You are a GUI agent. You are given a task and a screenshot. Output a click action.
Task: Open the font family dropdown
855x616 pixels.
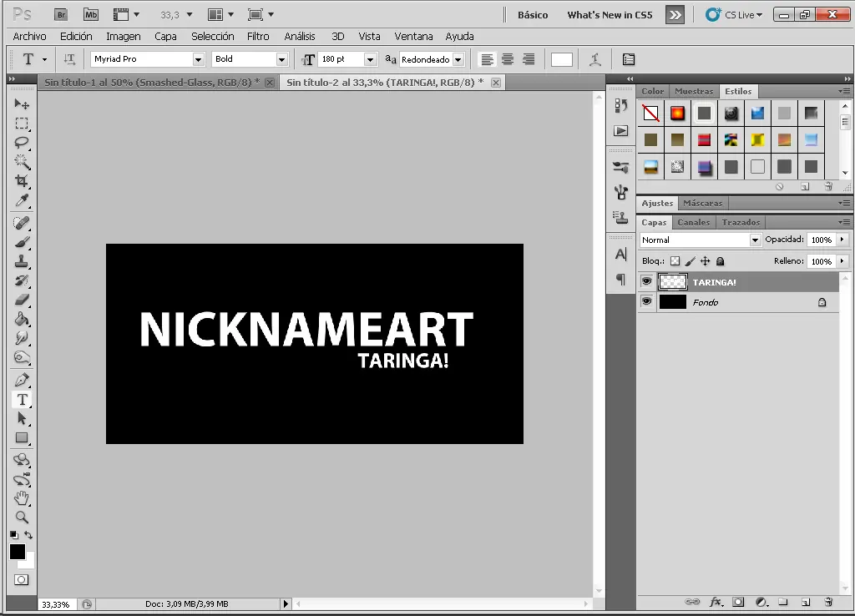point(199,59)
